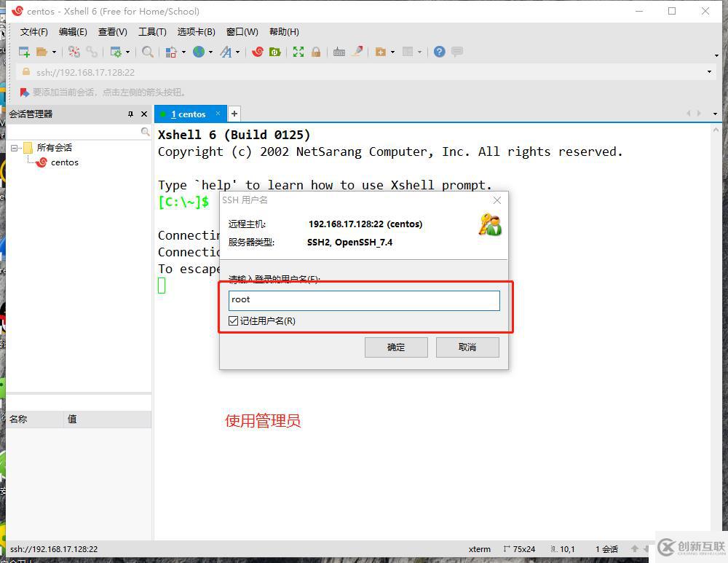Expand the layout grid dropdown arrow
This screenshot has width=728, height=563.
click(420, 52)
